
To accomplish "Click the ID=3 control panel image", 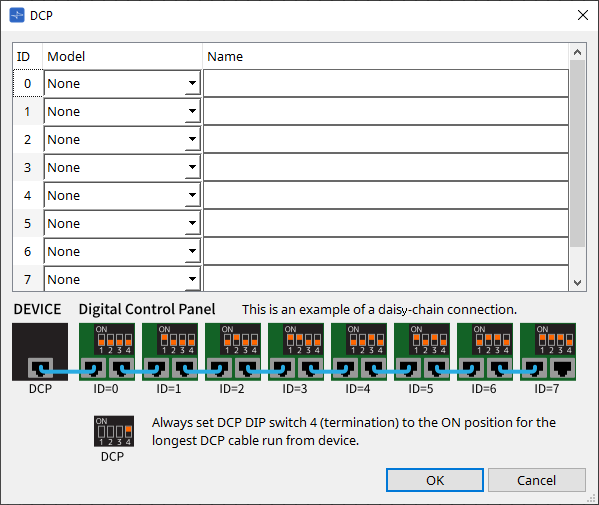I will tap(296, 352).
